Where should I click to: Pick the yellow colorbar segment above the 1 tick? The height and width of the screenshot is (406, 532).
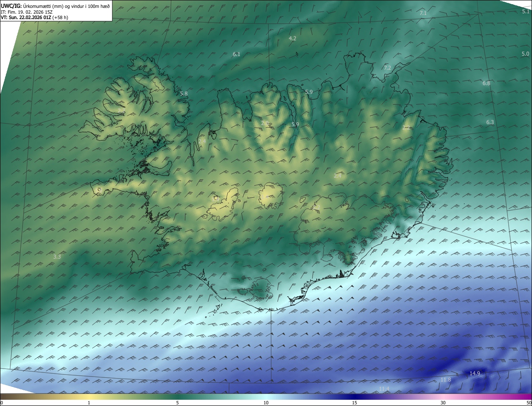tap(89, 396)
